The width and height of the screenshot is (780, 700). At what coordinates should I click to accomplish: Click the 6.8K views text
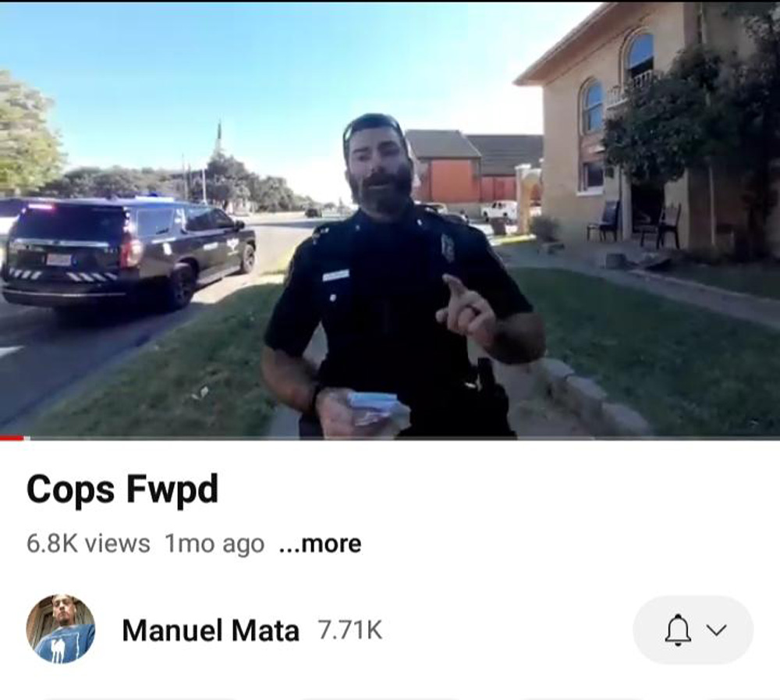pos(88,543)
